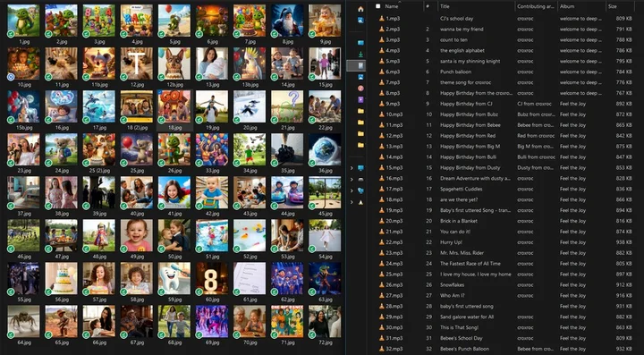Select the Network icon in sidebar
The height and width of the screenshot is (355, 644).
[360, 190]
